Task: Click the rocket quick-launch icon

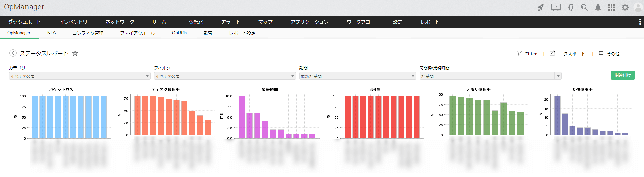Action: coord(540,7)
